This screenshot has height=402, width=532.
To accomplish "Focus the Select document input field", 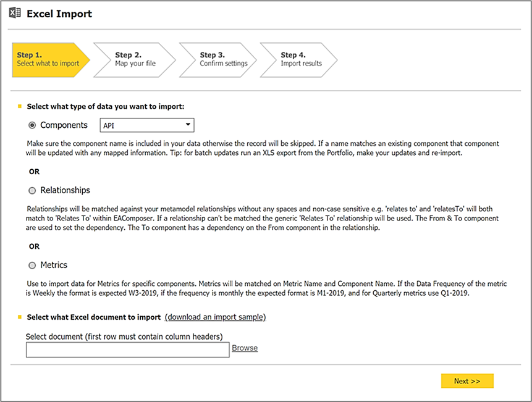I will (127, 350).
